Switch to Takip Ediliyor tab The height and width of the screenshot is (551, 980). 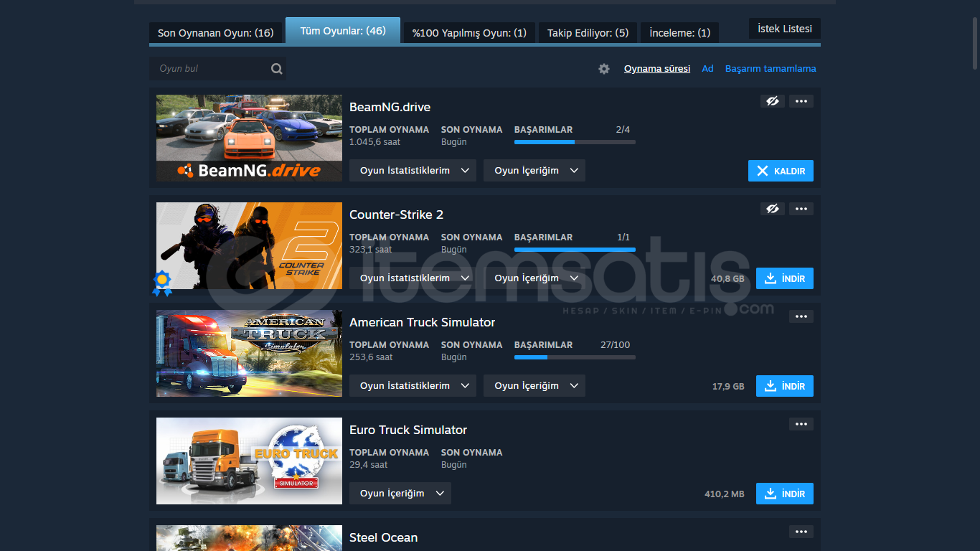(588, 33)
